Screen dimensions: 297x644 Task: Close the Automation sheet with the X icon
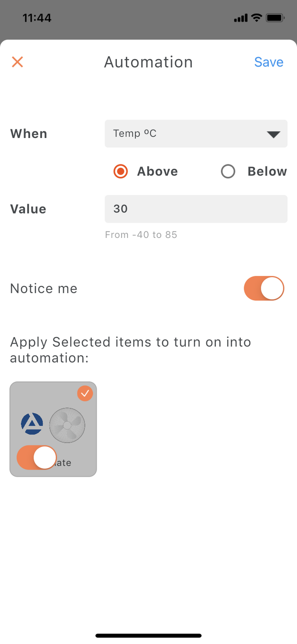tap(17, 62)
